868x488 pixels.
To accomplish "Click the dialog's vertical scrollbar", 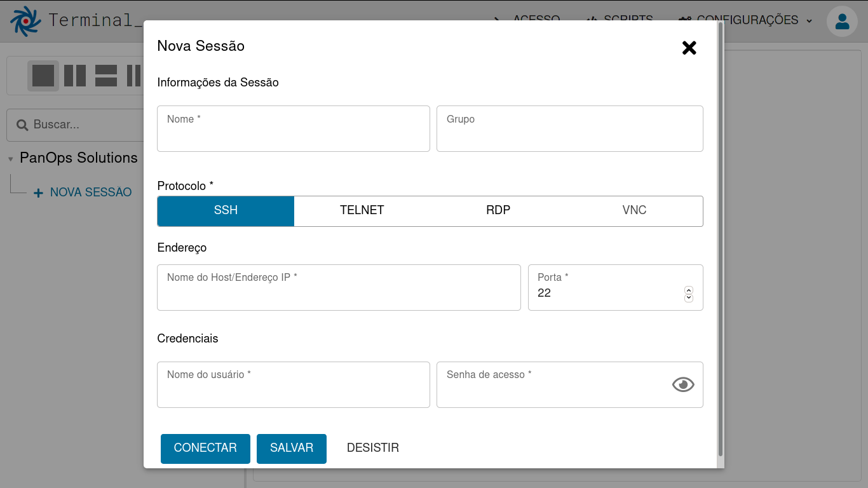I will pyautogui.click(x=721, y=239).
